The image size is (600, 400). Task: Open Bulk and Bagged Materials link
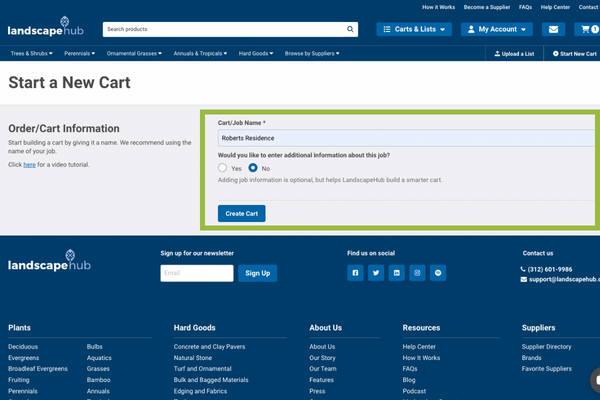tap(211, 380)
